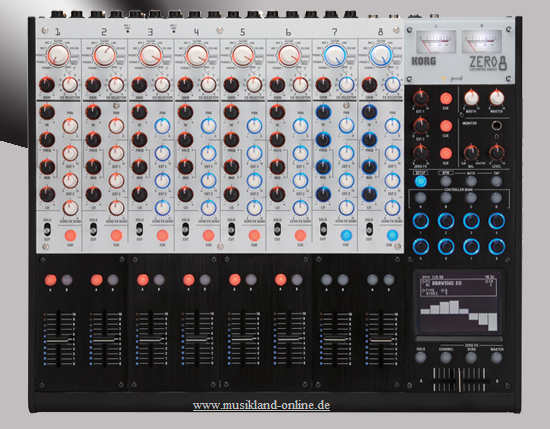The width and height of the screenshot is (550, 429).
Task: Toggle channel 6 red crossfader assign A button
Action: 281,280
